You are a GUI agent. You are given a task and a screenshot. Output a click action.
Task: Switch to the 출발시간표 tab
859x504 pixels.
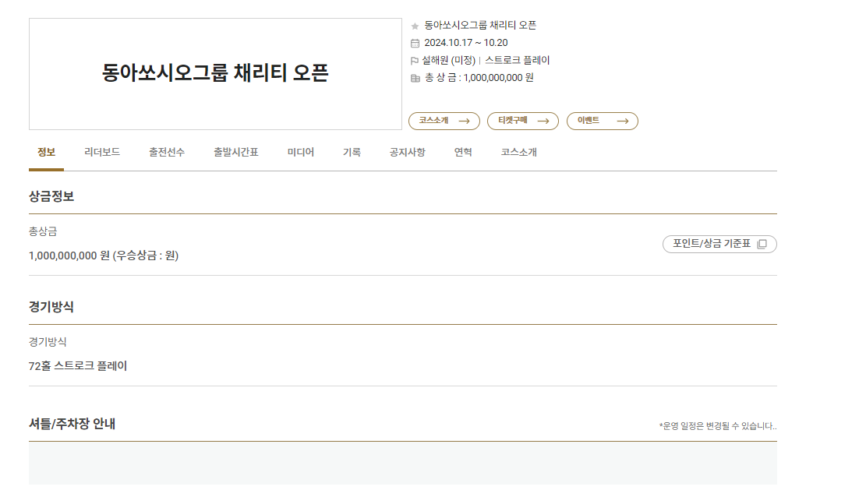tap(235, 152)
